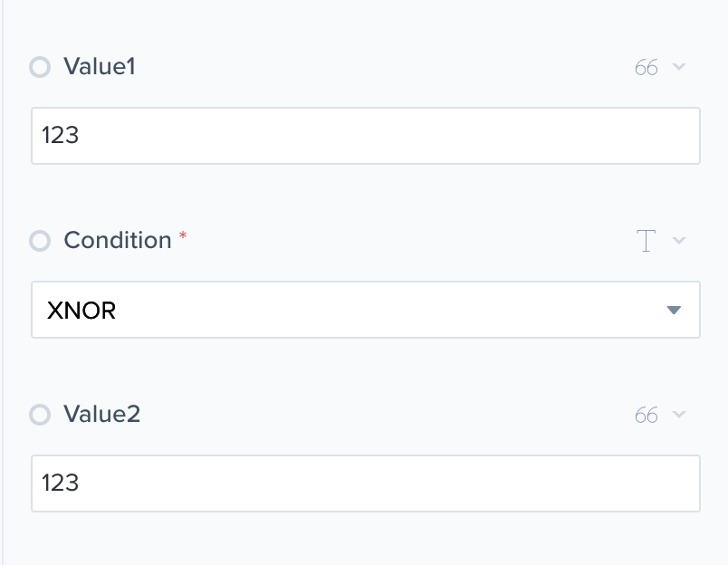This screenshot has width=728, height=565.
Task: Open the Condition combo box showing XNOR
Action: [366, 310]
